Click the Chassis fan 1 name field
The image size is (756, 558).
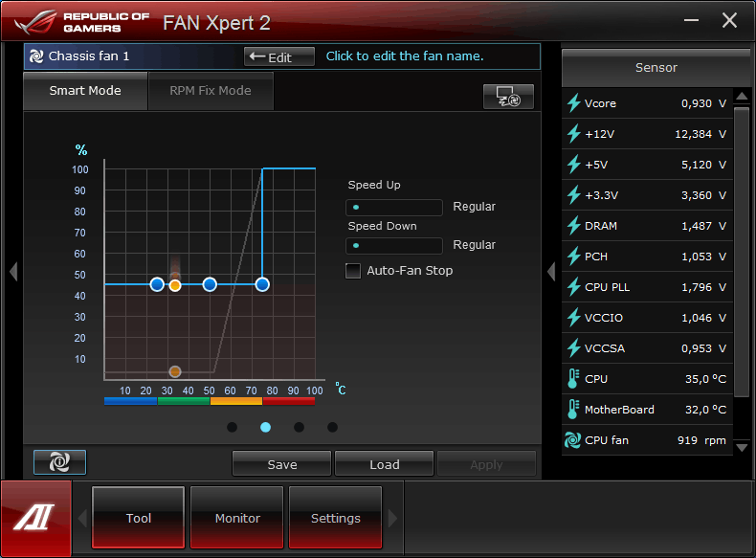[x=89, y=56]
